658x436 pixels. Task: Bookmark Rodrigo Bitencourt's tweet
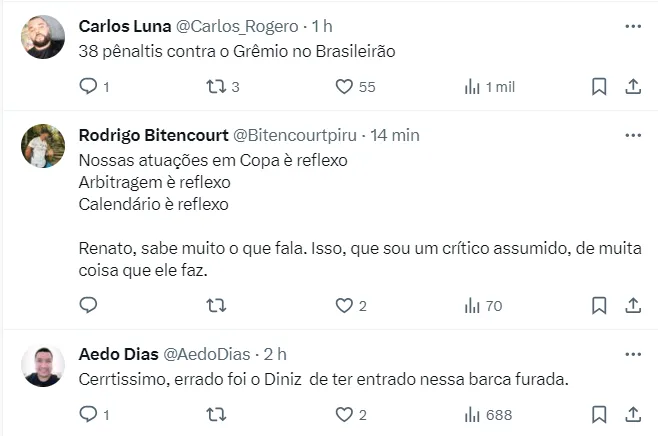(599, 305)
